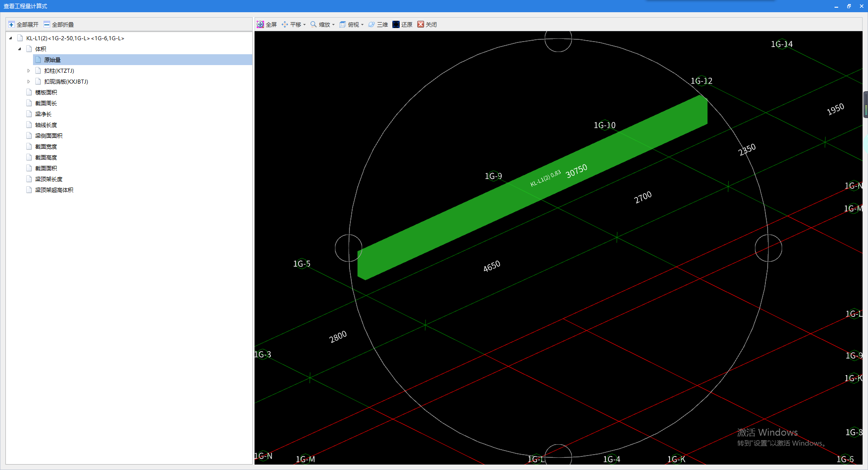Select the 截面高度 tree item

pyautogui.click(x=46, y=157)
